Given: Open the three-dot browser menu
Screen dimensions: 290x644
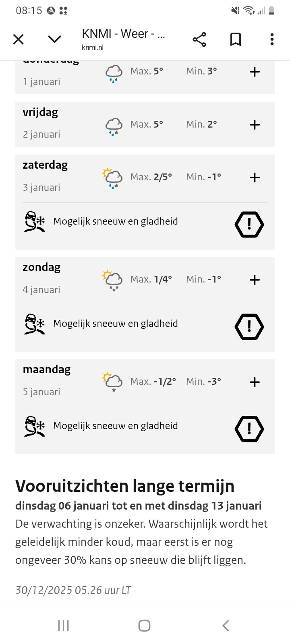Looking at the screenshot, I should point(272,39).
